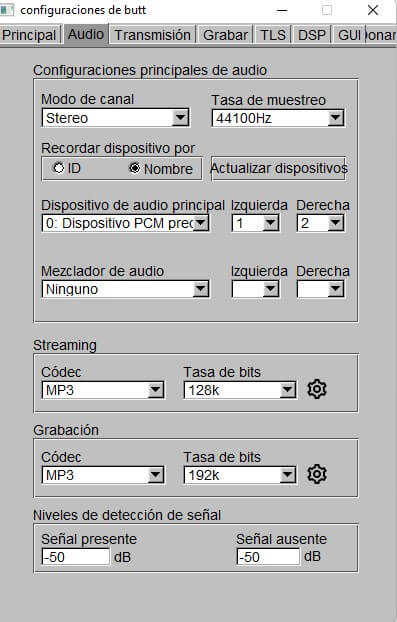Viewport: 397px width, 622px height.
Task: Expand the Modo de canal dropdown
Action: coord(115,118)
